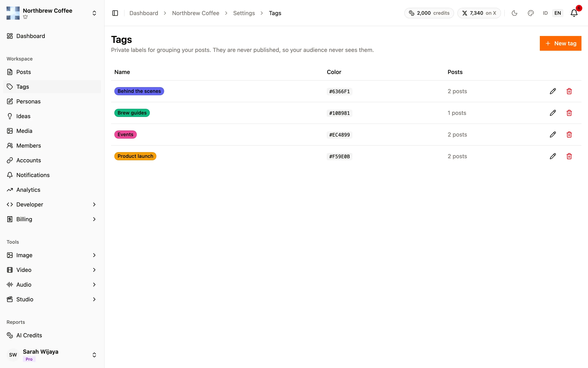This screenshot has width=588, height=368.
Task: Open Analytics in sidebar
Action: coord(52,190)
